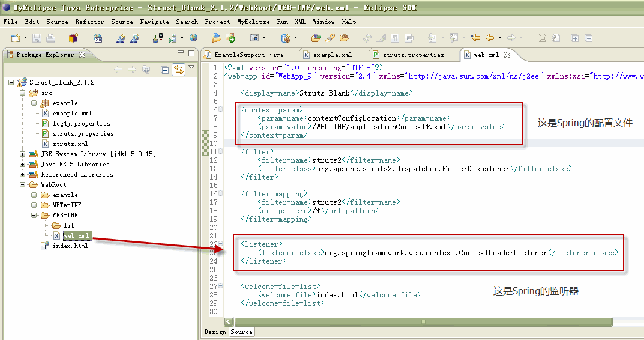Collapse the src folder node
Image resolution: width=644 pixels, height=340 pixels.
point(23,93)
